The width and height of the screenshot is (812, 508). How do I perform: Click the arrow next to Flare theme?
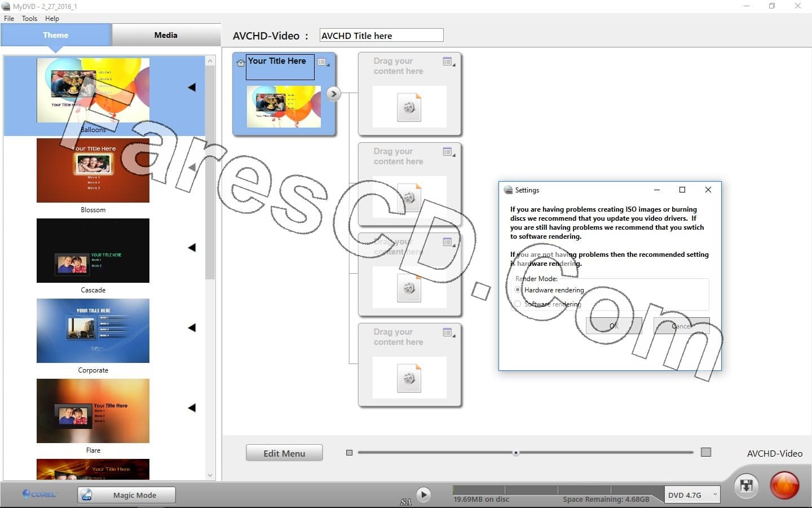point(192,408)
